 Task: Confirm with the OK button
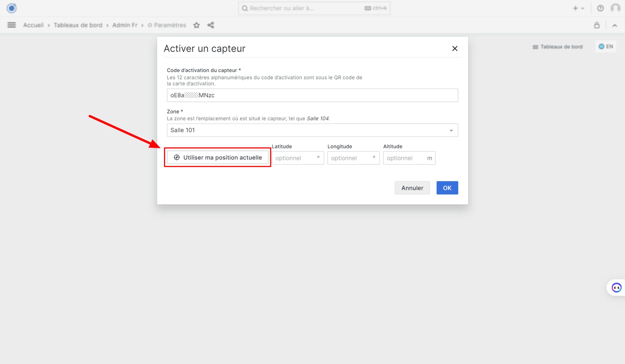447,188
